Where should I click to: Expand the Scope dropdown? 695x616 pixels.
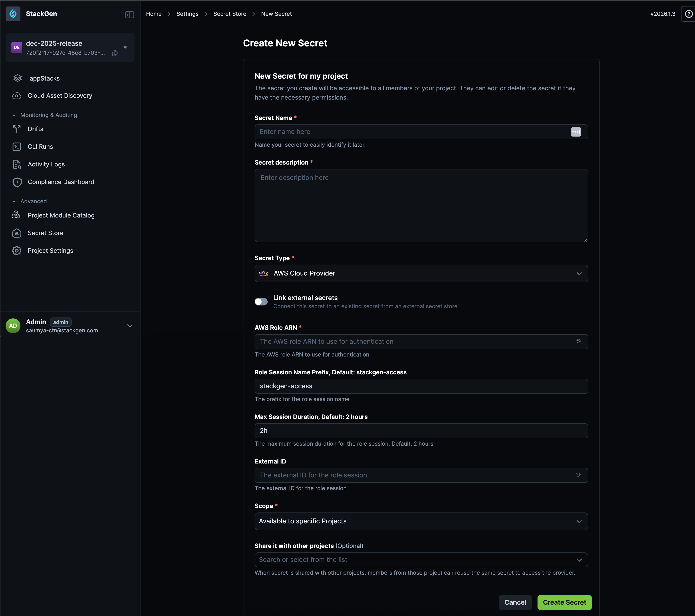[x=421, y=521]
